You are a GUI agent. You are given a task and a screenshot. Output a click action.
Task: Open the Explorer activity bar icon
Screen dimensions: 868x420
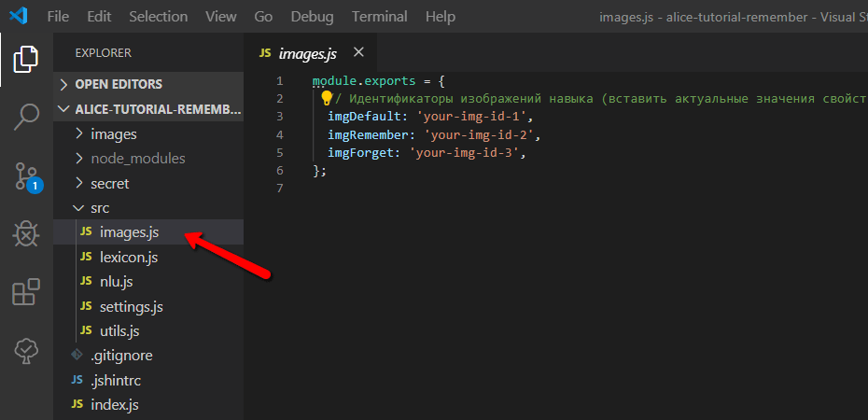click(x=26, y=60)
